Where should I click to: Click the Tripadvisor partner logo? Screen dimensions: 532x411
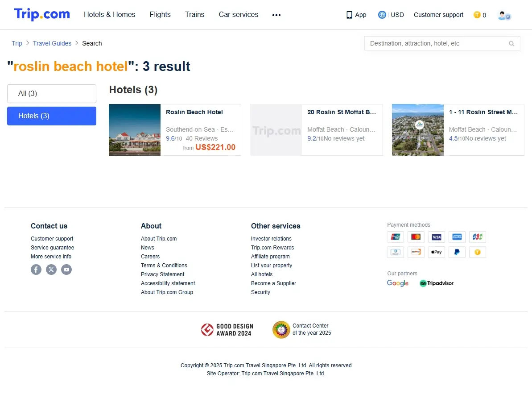pyautogui.click(x=436, y=283)
